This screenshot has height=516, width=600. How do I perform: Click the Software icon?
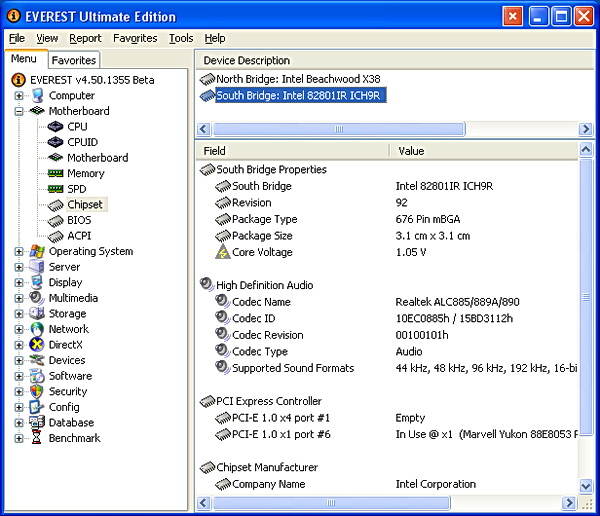[37, 376]
